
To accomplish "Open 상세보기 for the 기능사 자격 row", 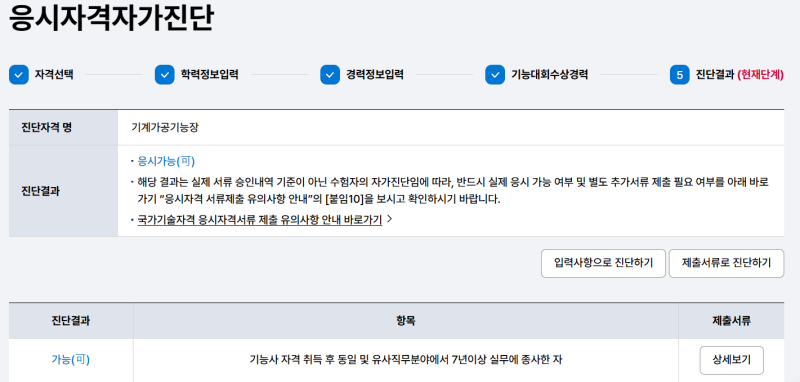I will 732,360.
